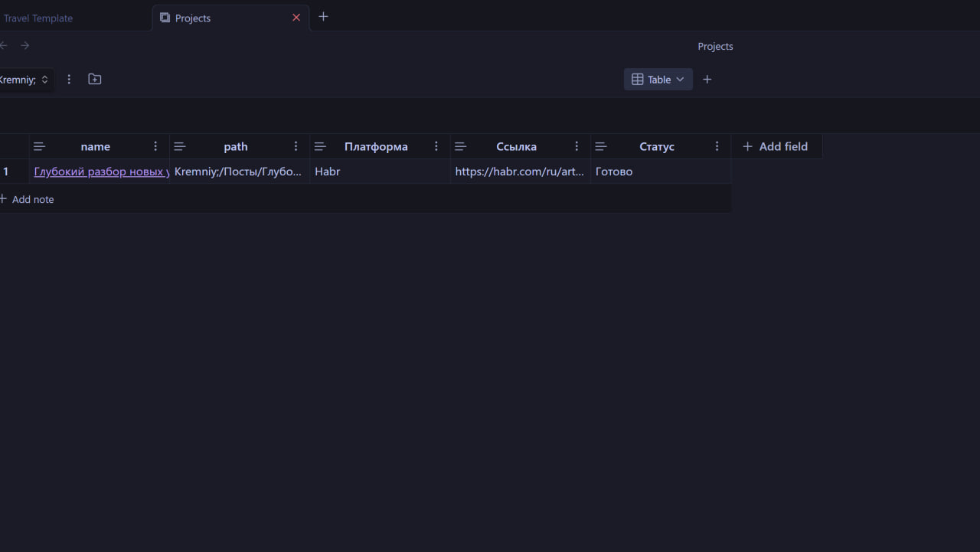Open the Table view dropdown
The image size is (980, 552).
(x=658, y=80)
